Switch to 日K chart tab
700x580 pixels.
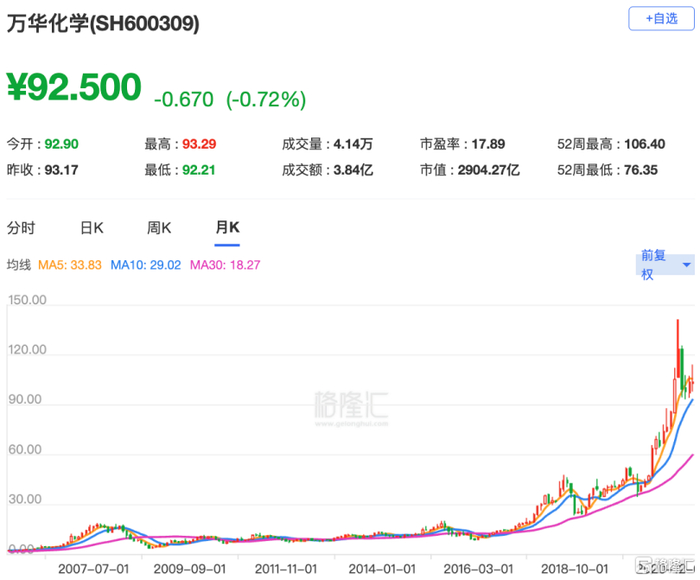(x=92, y=228)
